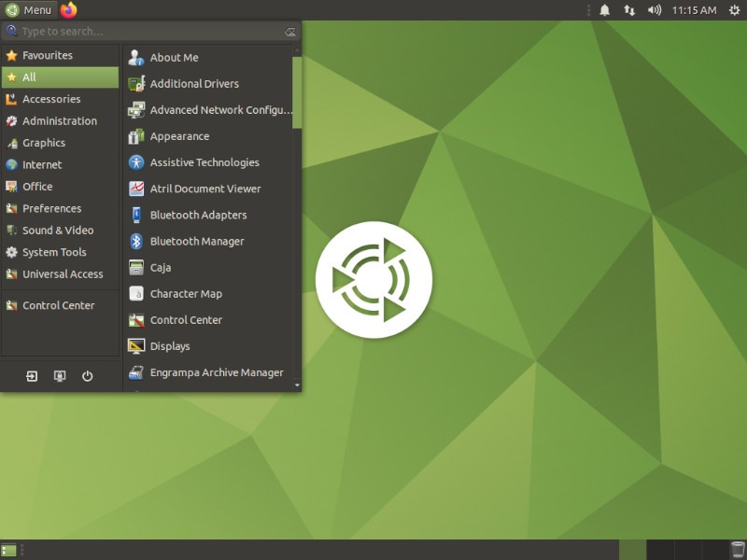747x560 pixels.
Task: Open the Trash icon in bottom panel
Action: click(x=738, y=550)
